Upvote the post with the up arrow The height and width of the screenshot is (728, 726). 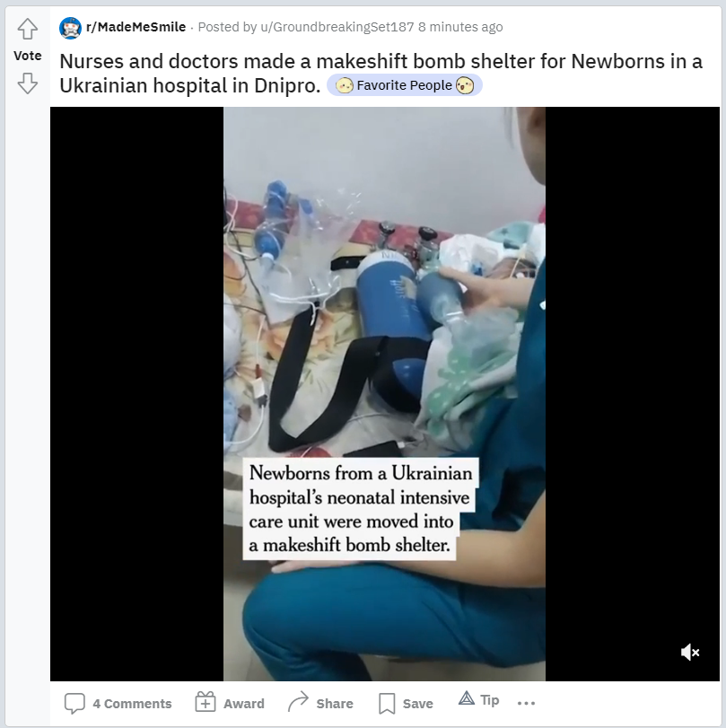(x=28, y=29)
